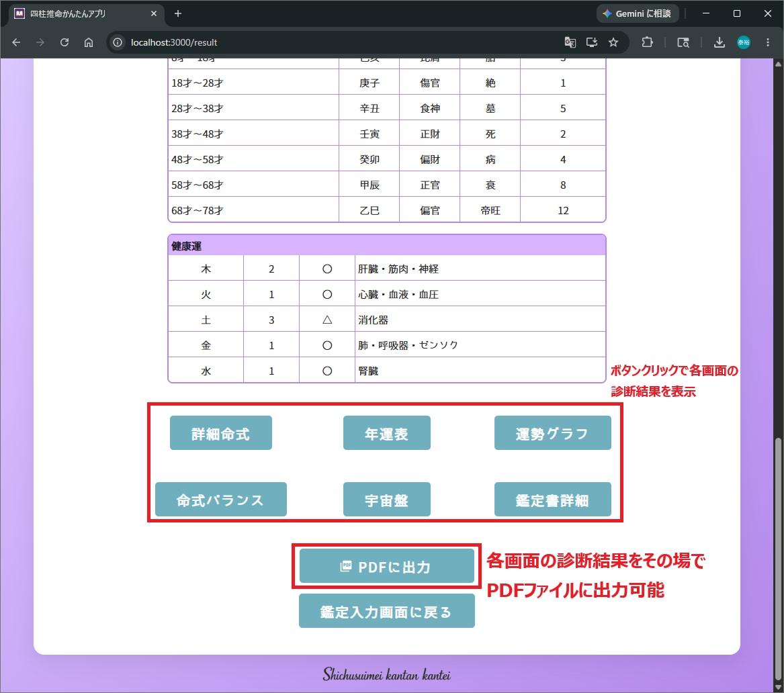Select the 28才～38才 age cell
The height and width of the screenshot is (693, 784).
[253, 108]
